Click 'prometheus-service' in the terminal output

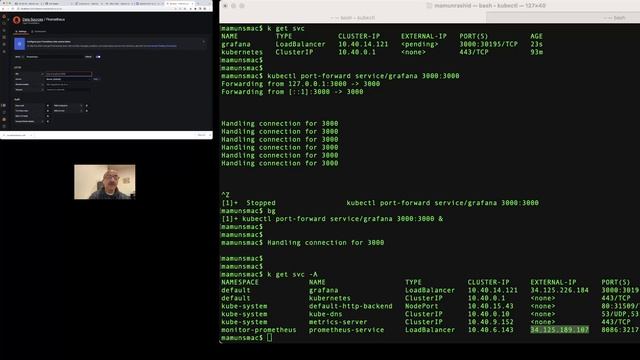point(347,330)
